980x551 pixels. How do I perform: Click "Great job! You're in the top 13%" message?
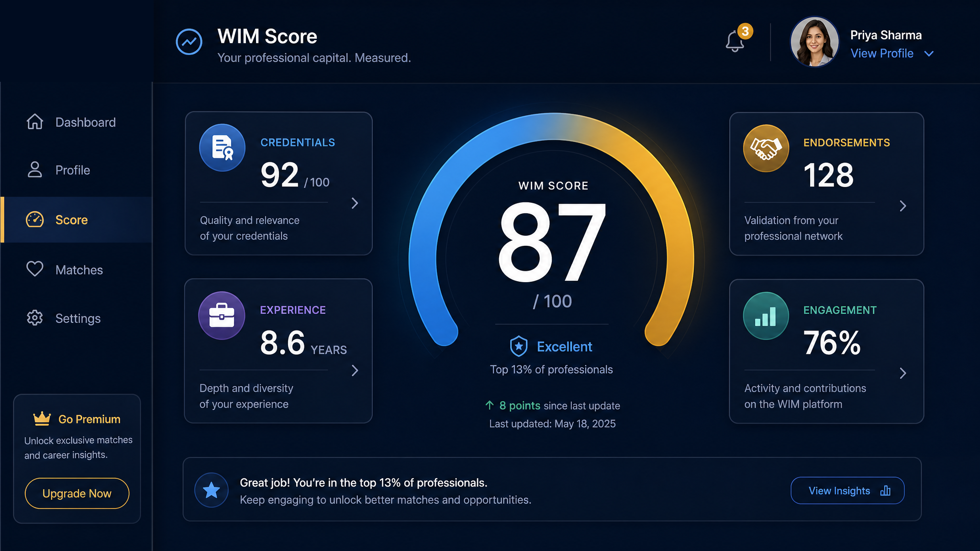(363, 483)
